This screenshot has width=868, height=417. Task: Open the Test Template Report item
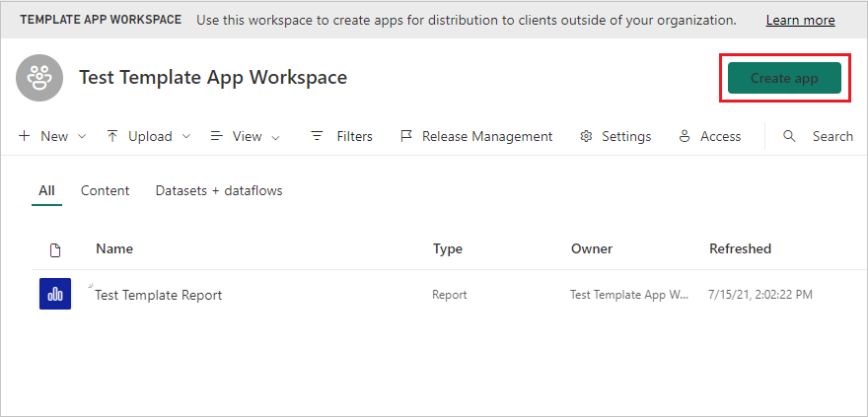coord(158,295)
